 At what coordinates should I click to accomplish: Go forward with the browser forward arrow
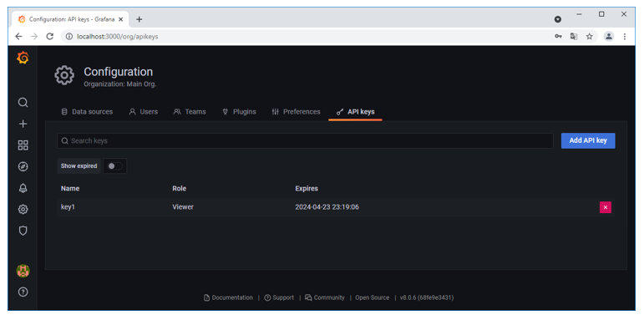point(34,37)
